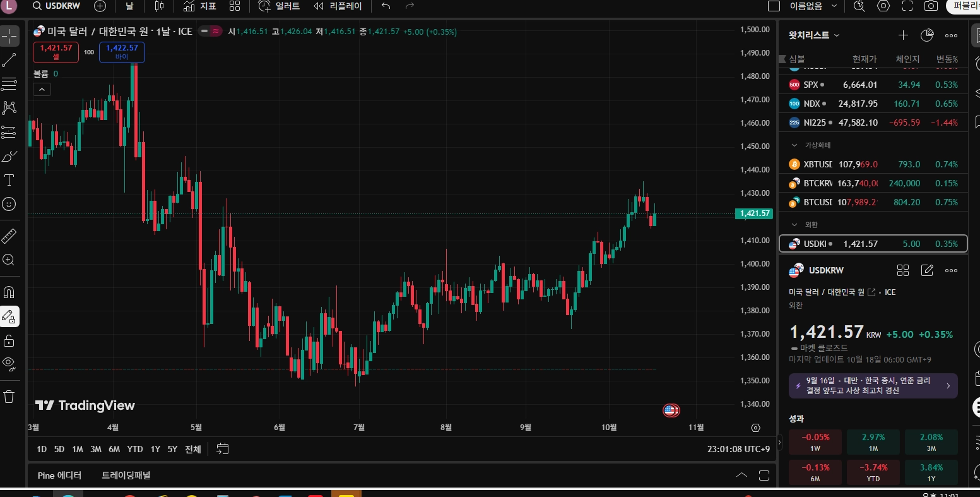The height and width of the screenshot is (497, 980).
Task: Set date range to 3M
Action: click(x=96, y=449)
